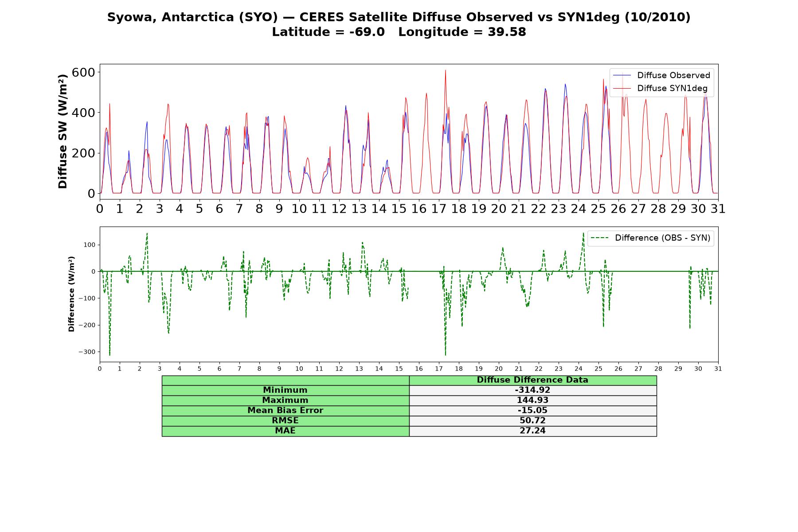Click the MAE value 27.24 cell
798x532 pixels.
point(533,431)
